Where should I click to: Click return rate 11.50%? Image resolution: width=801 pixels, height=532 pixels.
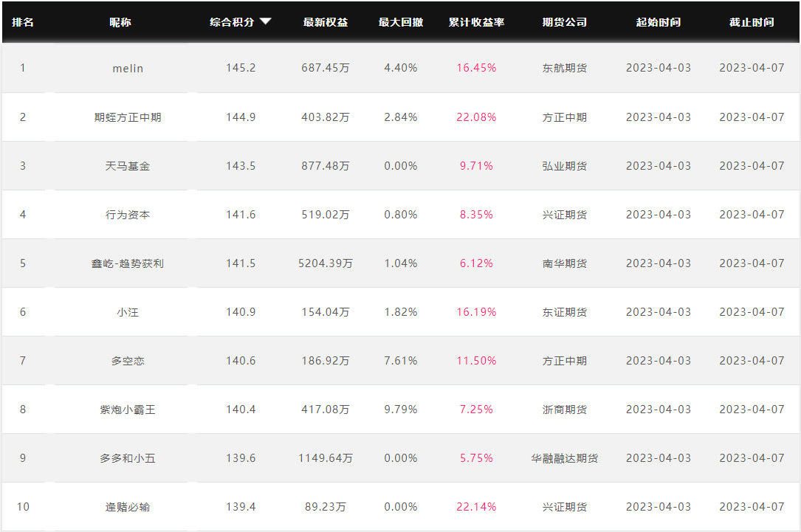(476, 361)
